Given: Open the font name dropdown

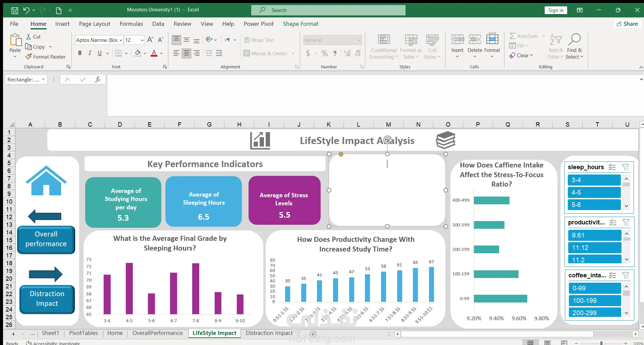Looking at the screenshot, I should pyautogui.click(x=121, y=40).
